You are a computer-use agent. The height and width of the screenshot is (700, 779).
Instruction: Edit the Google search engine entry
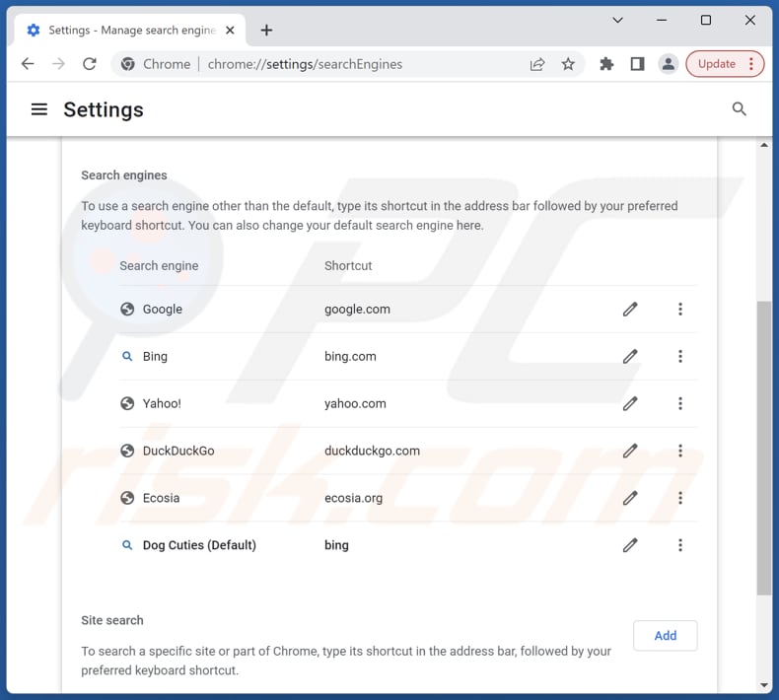630,309
